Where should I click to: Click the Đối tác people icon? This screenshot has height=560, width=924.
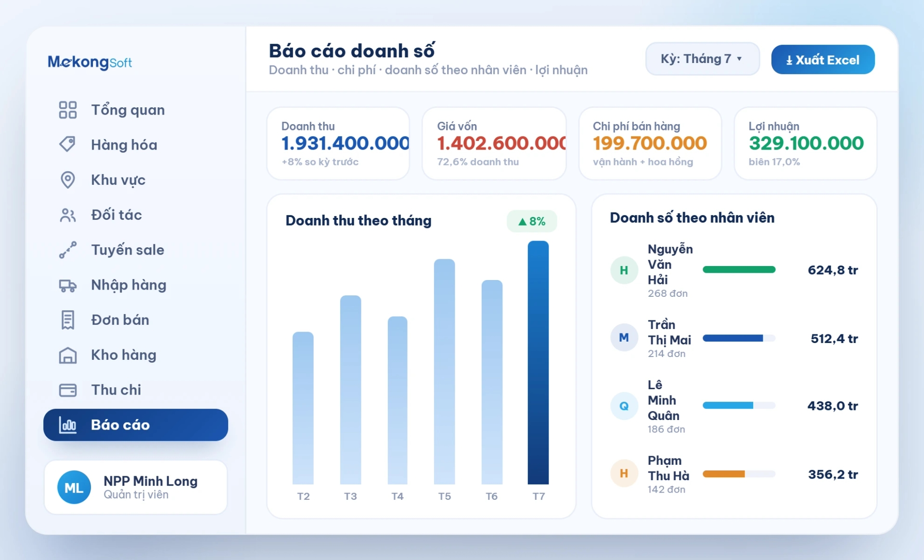pyautogui.click(x=68, y=215)
